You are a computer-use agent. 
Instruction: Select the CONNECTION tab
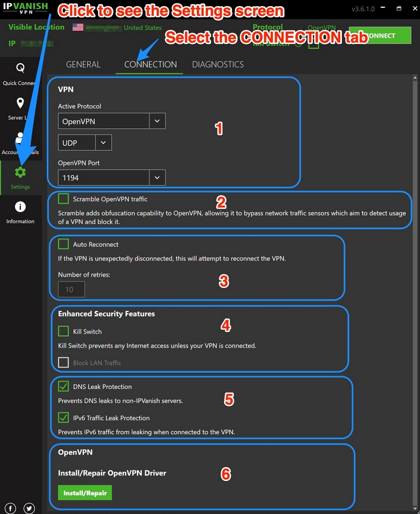click(x=150, y=64)
